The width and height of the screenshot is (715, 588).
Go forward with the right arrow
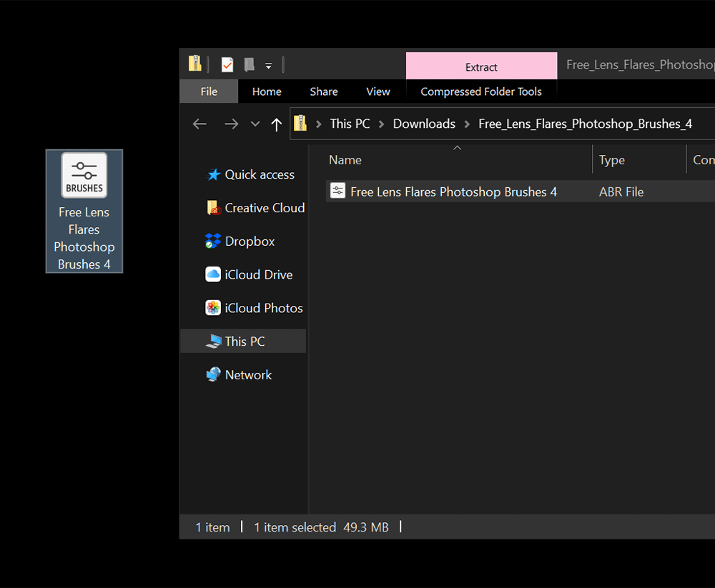pyautogui.click(x=231, y=124)
